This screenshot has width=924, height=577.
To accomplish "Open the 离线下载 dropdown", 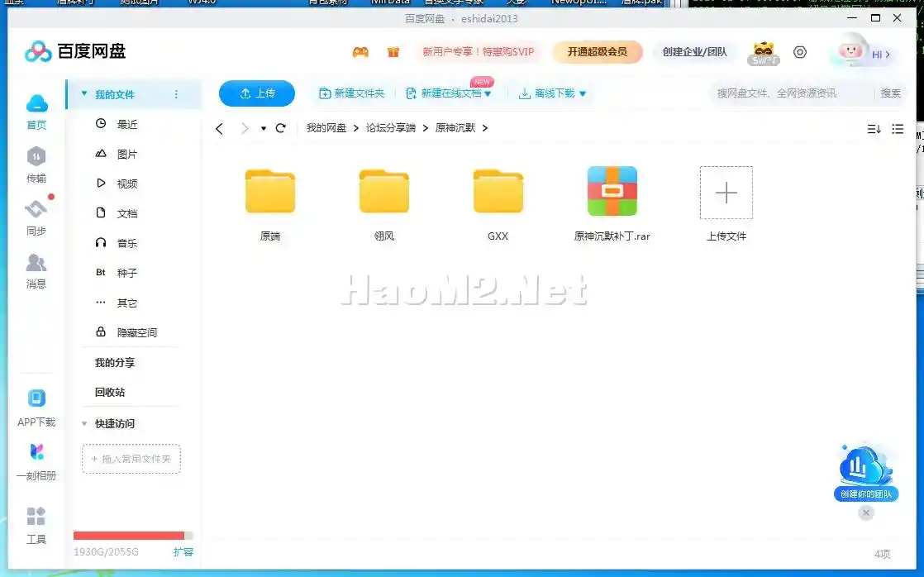I will [552, 93].
